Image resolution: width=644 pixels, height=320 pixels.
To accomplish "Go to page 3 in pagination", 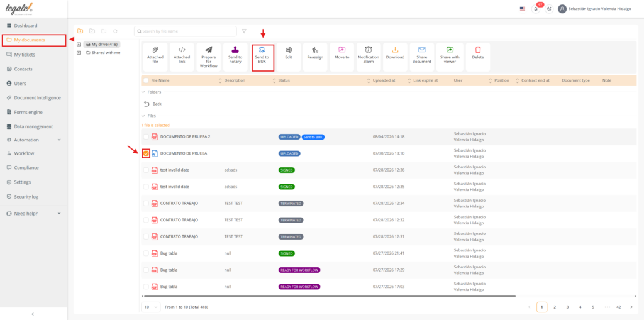I will click(567, 307).
